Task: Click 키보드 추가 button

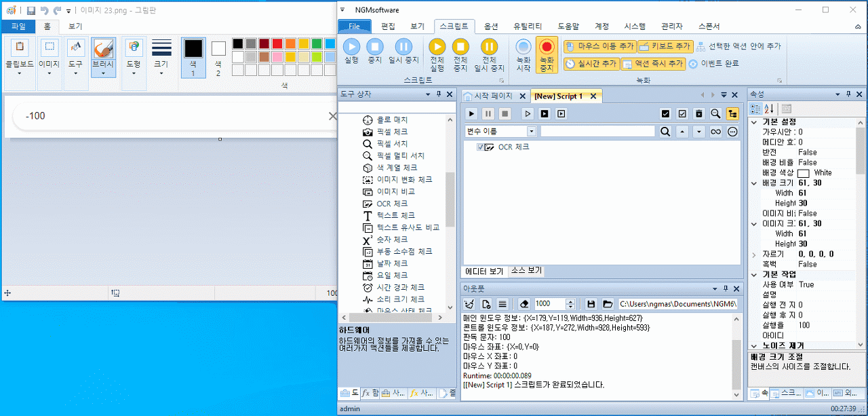Action: [665, 46]
